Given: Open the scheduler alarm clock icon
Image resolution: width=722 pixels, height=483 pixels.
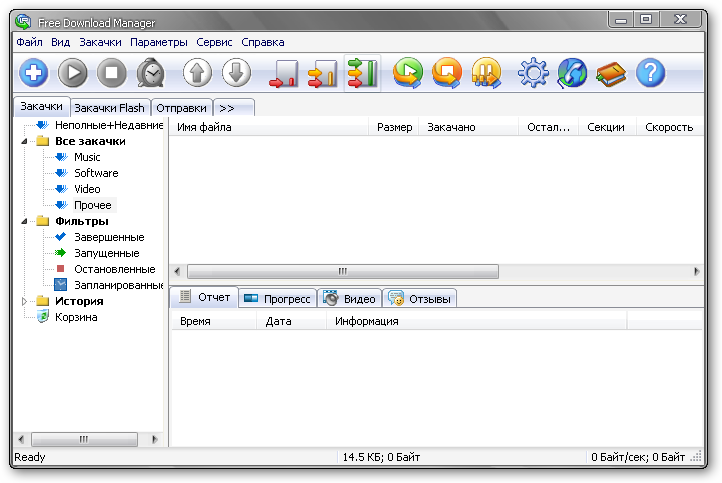Looking at the screenshot, I should pyautogui.click(x=150, y=73).
